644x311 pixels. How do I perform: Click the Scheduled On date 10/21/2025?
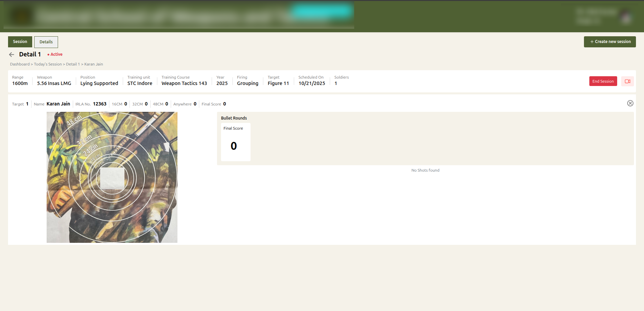(x=312, y=83)
